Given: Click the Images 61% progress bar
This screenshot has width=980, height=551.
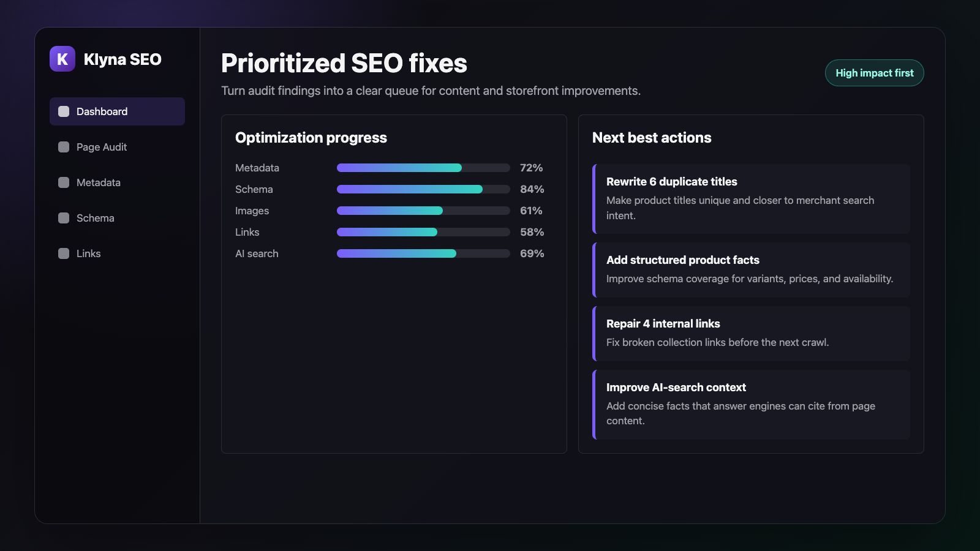Looking at the screenshot, I should point(423,211).
